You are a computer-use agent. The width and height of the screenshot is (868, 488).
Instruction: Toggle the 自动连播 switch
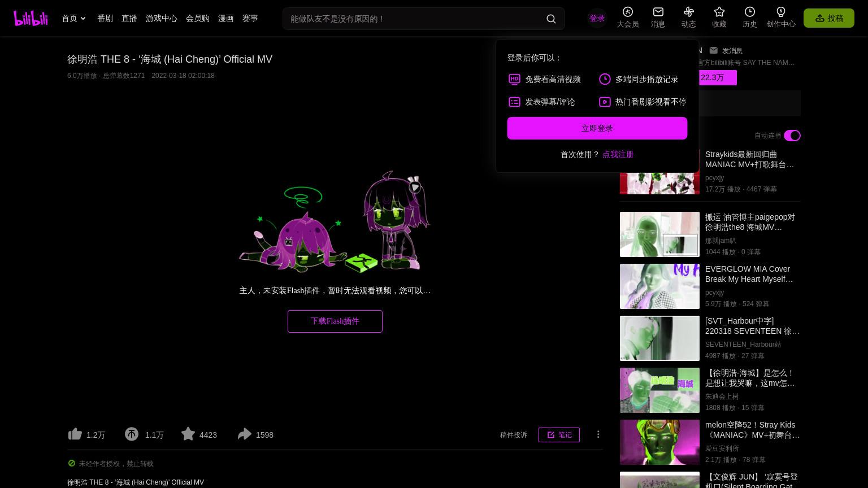pyautogui.click(x=792, y=136)
